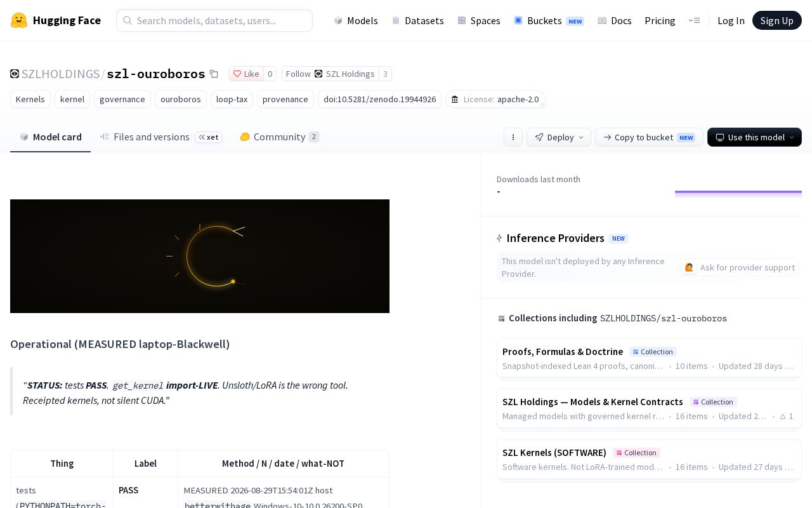Go to Models in top navigation

tap(356, 20)
